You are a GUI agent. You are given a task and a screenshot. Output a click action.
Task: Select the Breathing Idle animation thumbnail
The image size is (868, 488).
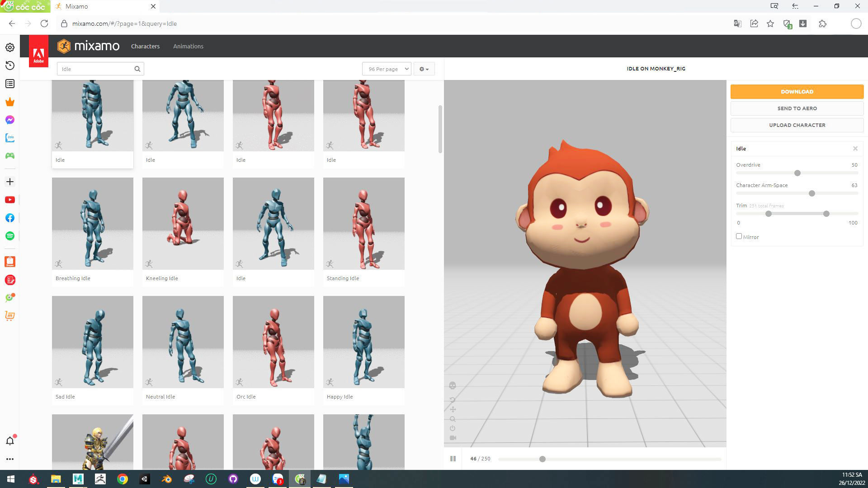93,224
